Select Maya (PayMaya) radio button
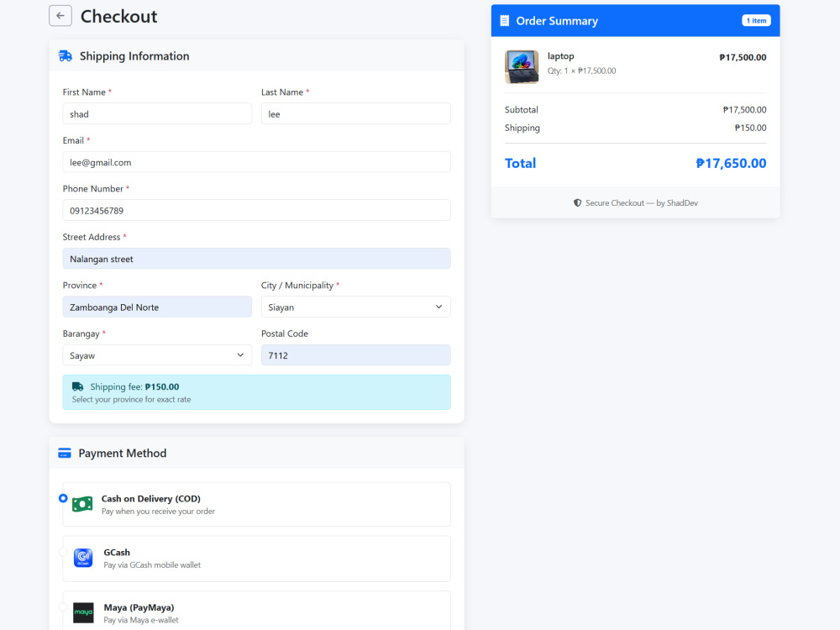The width and height of the screenshot is (840, 630). pos(63,607)
